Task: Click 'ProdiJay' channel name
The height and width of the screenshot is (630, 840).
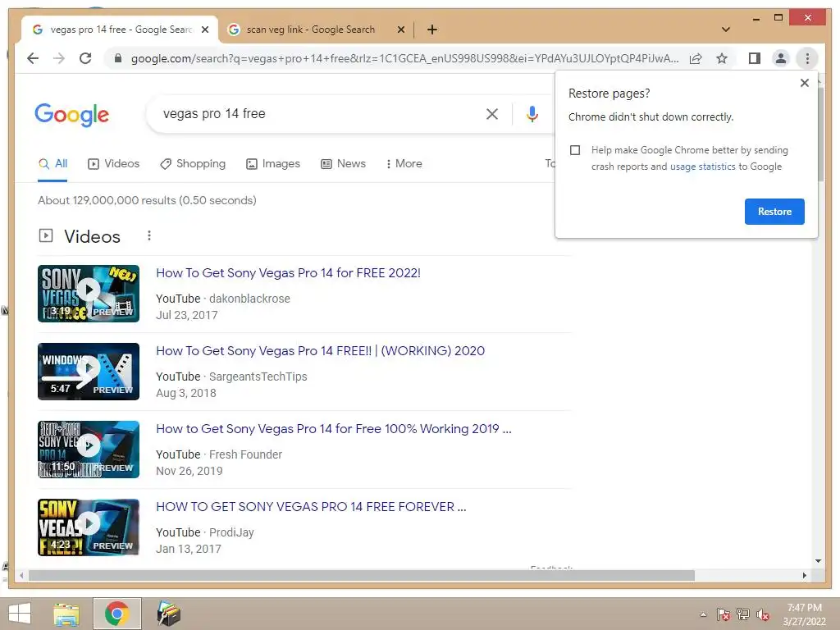Action: tap(231, 532)
